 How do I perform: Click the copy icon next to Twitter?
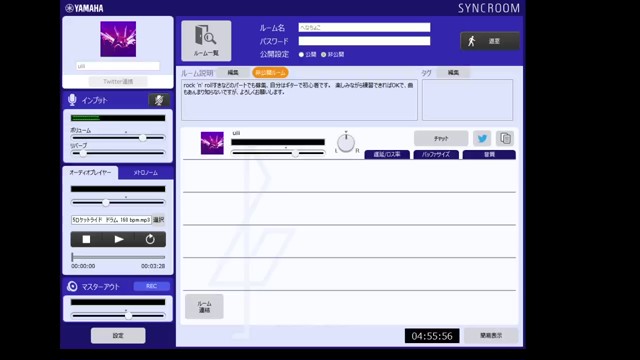[x=505, y=138]
